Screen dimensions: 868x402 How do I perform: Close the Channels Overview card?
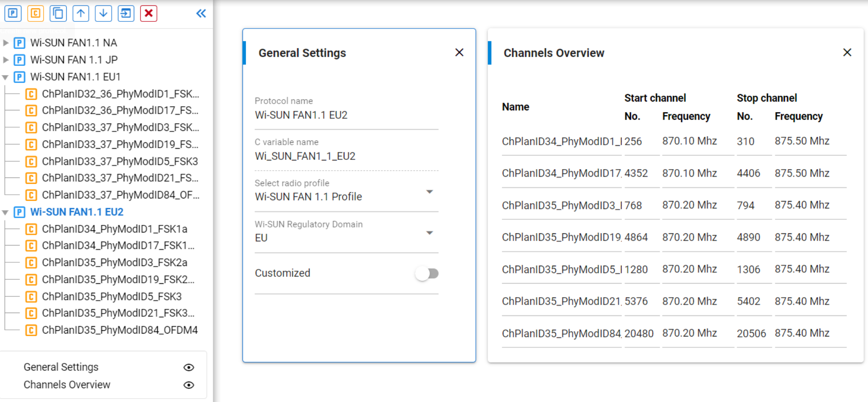[x=847, y=52]
